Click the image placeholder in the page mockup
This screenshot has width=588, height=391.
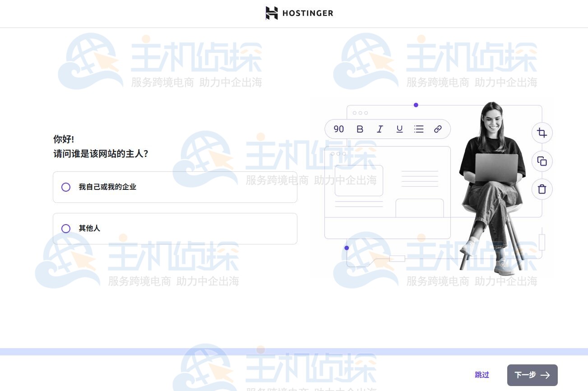(359, 180)
